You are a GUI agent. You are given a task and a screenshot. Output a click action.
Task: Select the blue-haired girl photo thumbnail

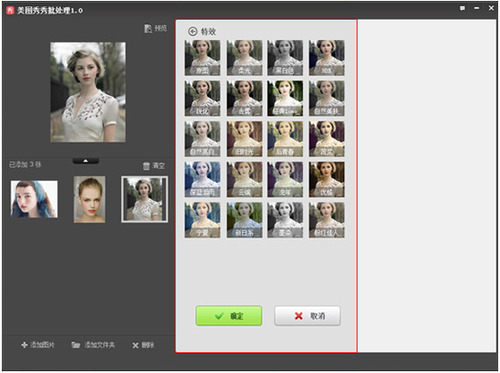pos(34,199)
